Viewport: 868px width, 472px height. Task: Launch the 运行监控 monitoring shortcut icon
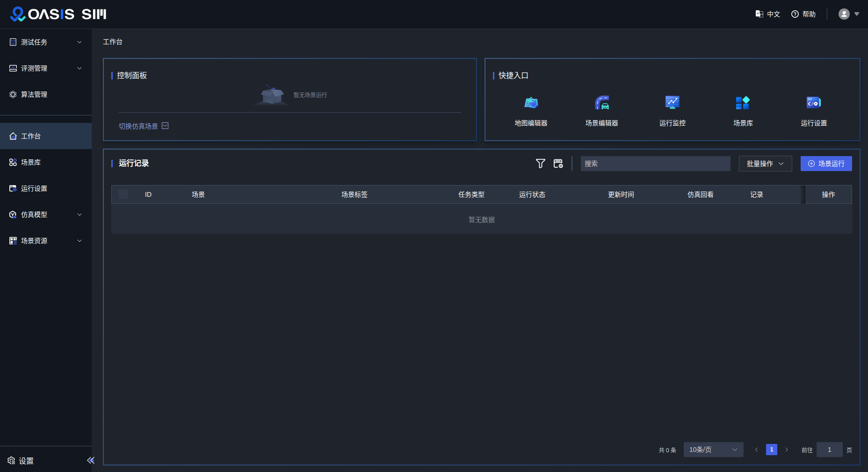(672, 103)
